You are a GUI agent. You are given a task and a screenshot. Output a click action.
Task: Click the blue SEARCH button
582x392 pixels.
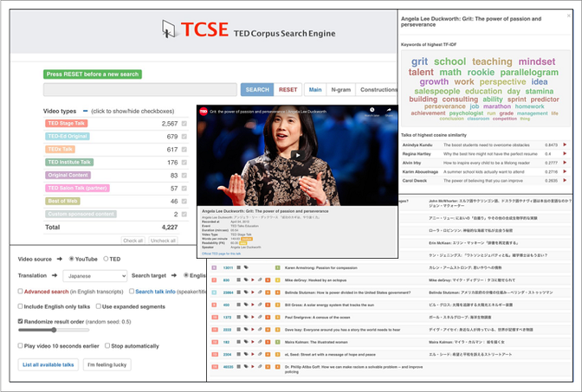coord(257,89)
